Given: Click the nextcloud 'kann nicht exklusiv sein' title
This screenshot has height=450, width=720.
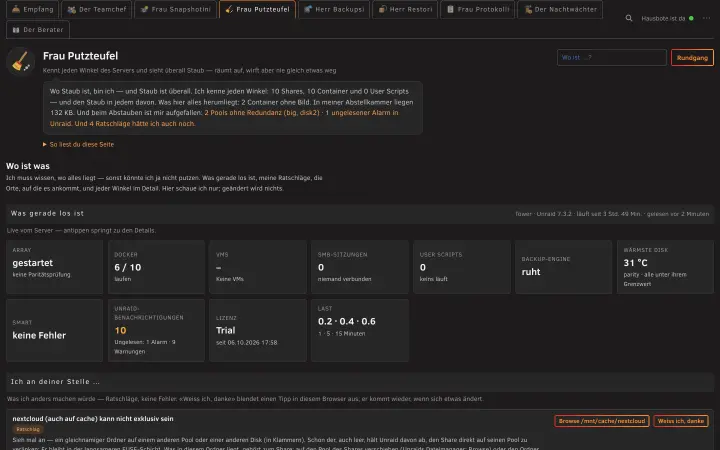Looking at the screenshot, I should (x=93, y=418).
